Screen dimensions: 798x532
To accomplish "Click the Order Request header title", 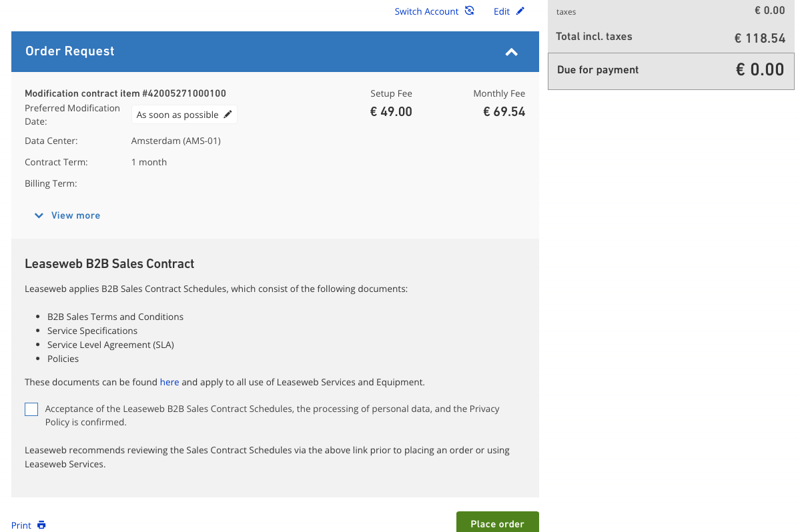I will 70,51.
